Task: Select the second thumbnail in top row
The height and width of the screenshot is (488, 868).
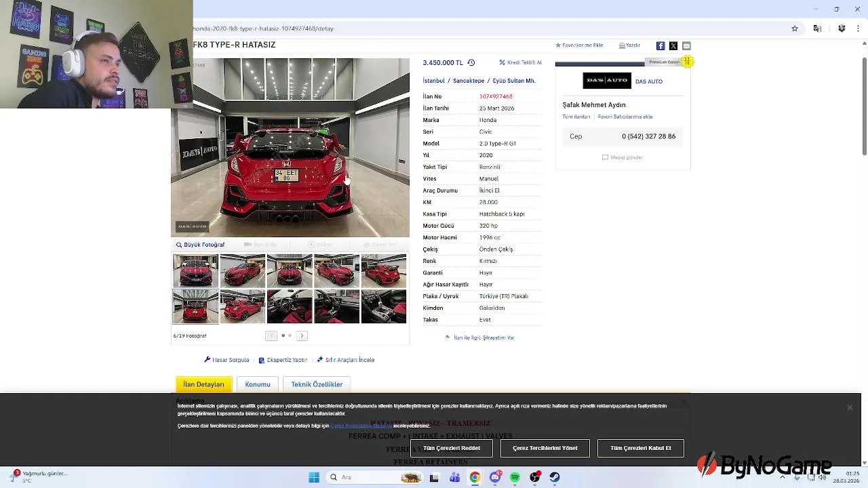Action: [242, 270]
